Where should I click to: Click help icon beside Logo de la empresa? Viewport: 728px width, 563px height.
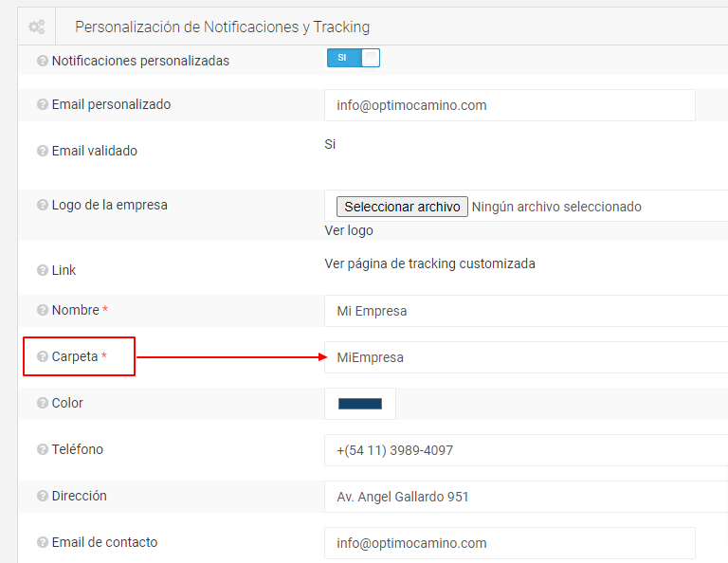point(43,205)
